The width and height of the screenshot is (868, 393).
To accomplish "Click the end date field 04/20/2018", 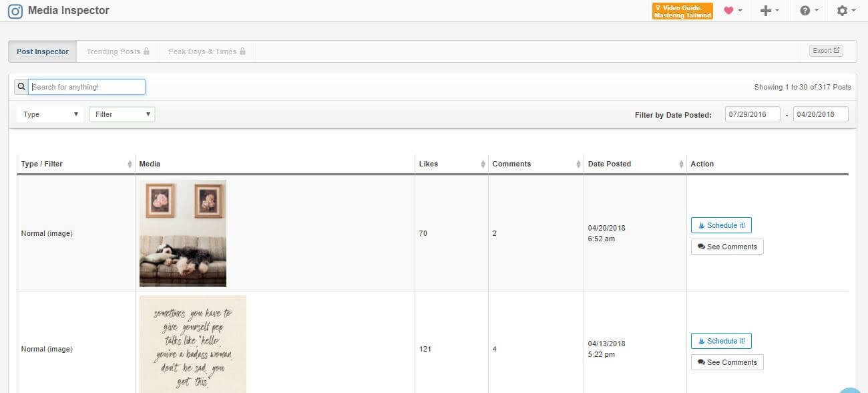I will click(821, 114).
